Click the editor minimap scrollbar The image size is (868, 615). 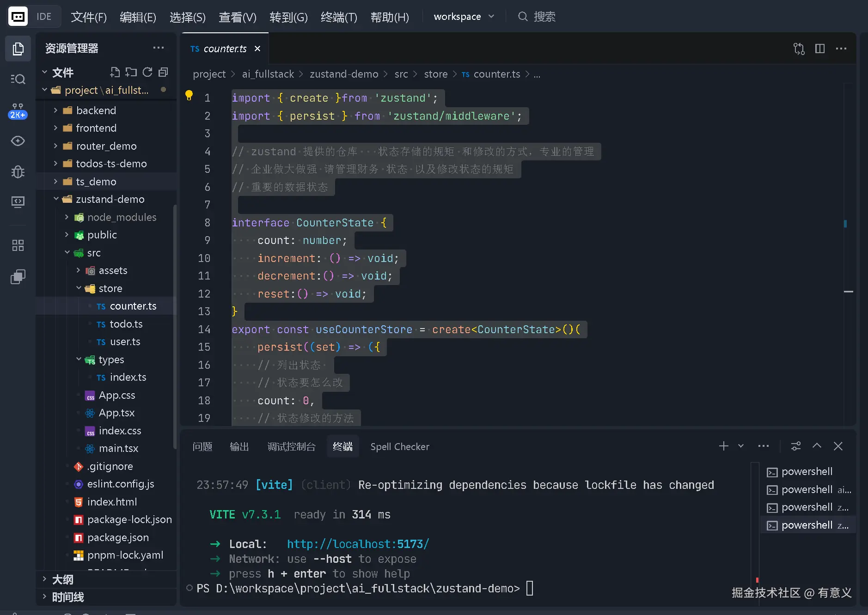pyautogui.click(x=848, y=254)
